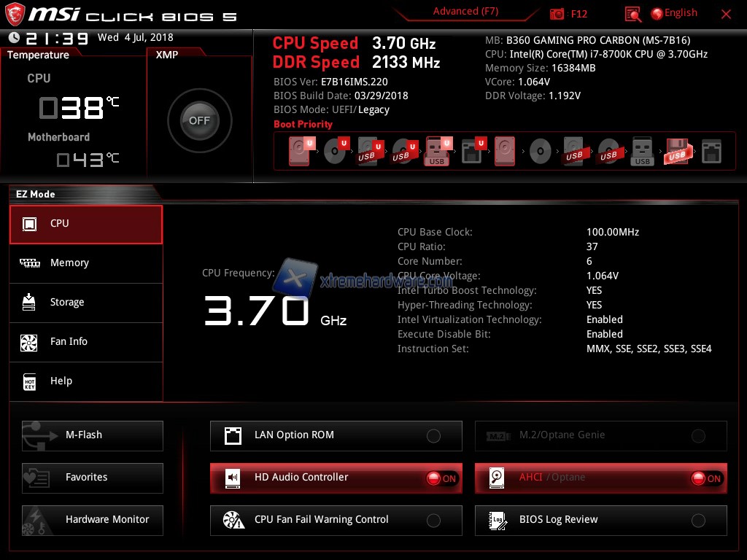Toggle the AHCI / Optane ON switch

click(706, 478)
